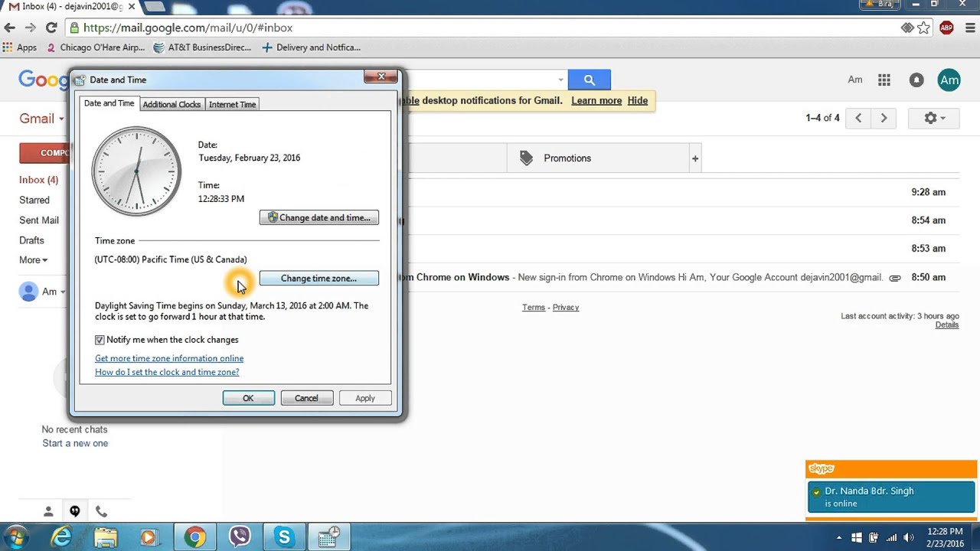
Task: Click the add-tab plus next to Promotions
Action: tap(695, 158)
